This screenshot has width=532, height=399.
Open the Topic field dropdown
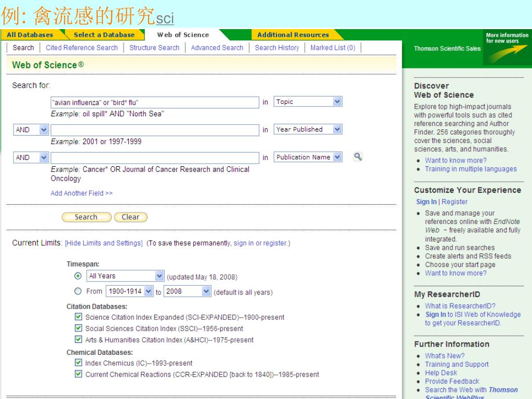click(308, 101)
